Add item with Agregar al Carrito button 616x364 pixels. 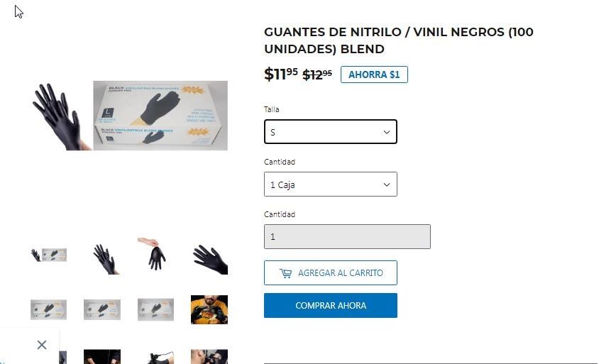(331, 272)
